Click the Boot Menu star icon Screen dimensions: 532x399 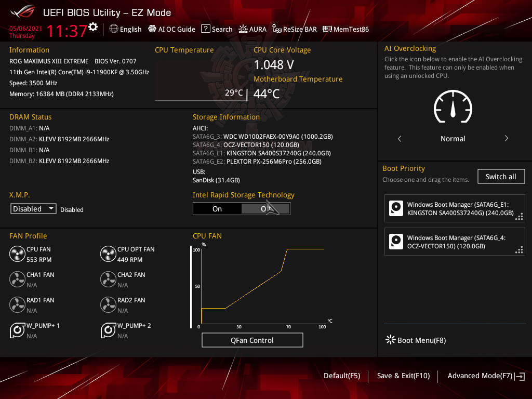pos(391,340)
